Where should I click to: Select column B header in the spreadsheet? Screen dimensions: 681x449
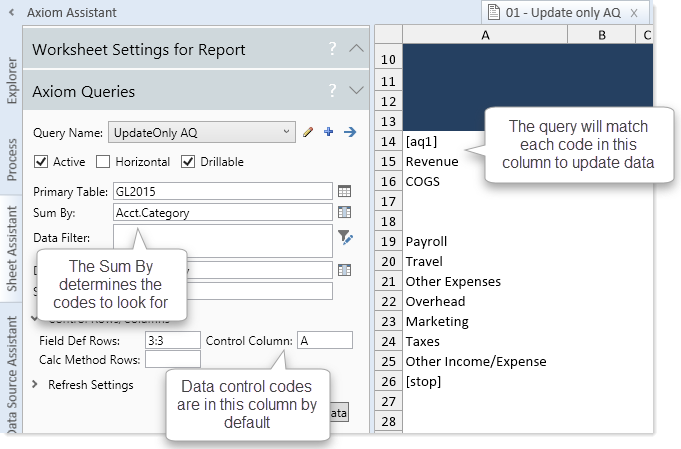point(601,36)
